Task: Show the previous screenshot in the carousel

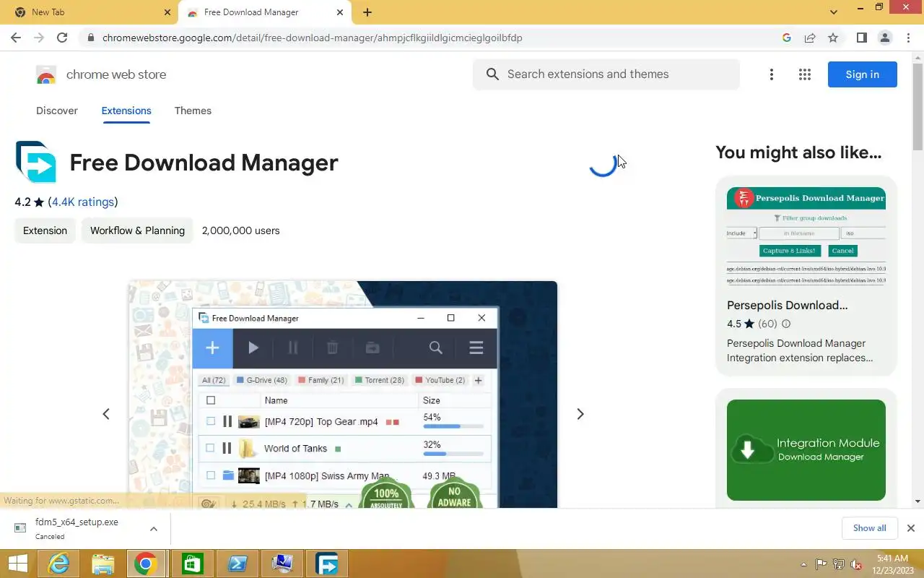Action: 106,414
